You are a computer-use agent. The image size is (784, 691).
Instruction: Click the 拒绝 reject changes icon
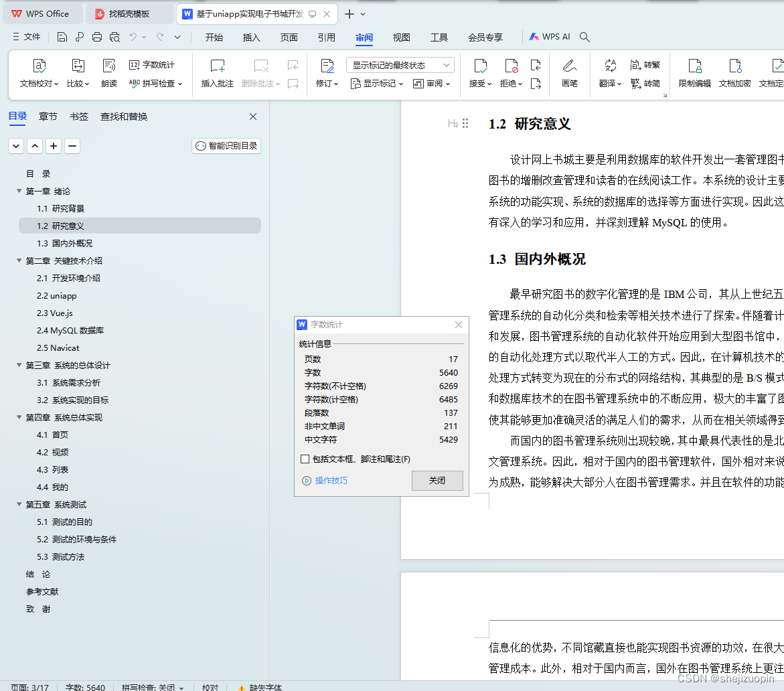(x=511, y=66)
